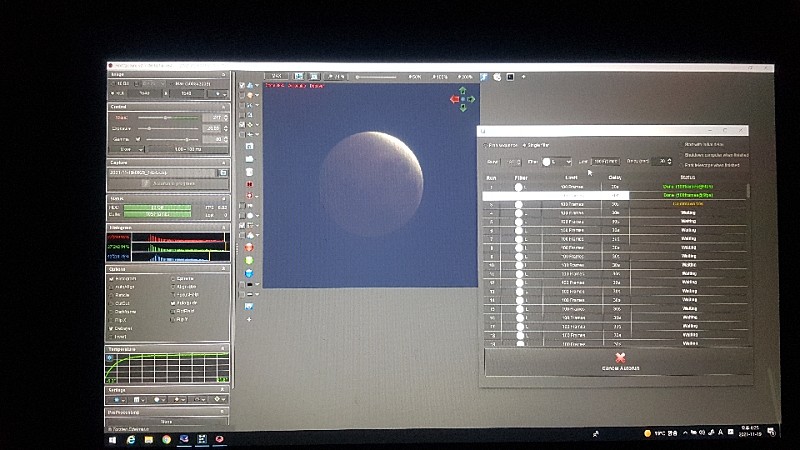This screenshot has height=450, width=800.
Task: Select the Single filter radio button
Action: click(x=524, y=145)
